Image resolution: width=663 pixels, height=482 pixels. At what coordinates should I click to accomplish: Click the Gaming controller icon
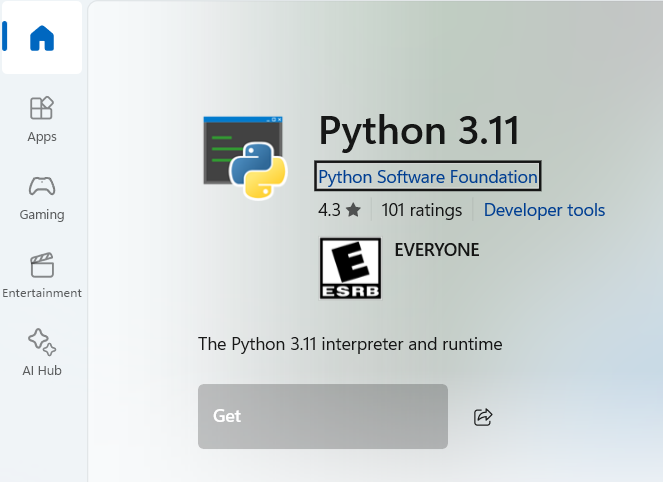click(42, 186)
